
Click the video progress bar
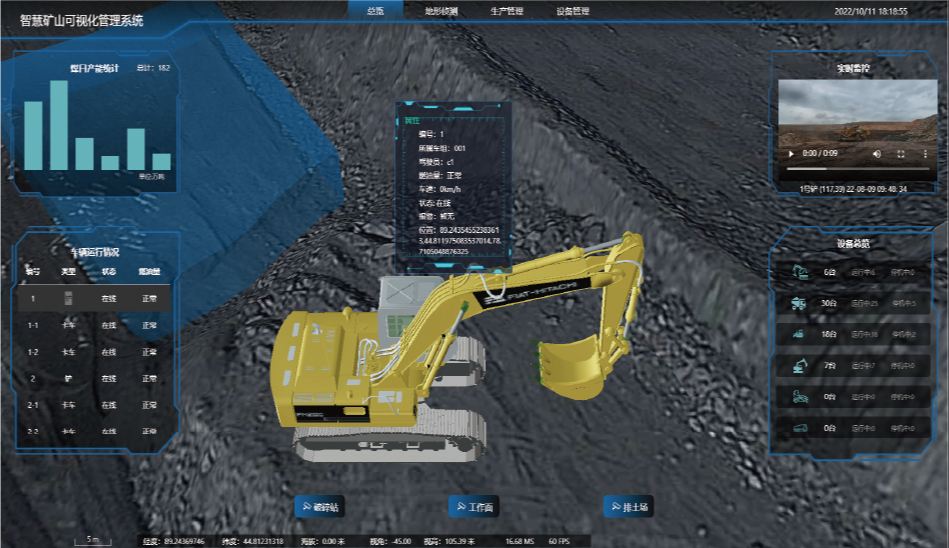[x=855, y=169]
